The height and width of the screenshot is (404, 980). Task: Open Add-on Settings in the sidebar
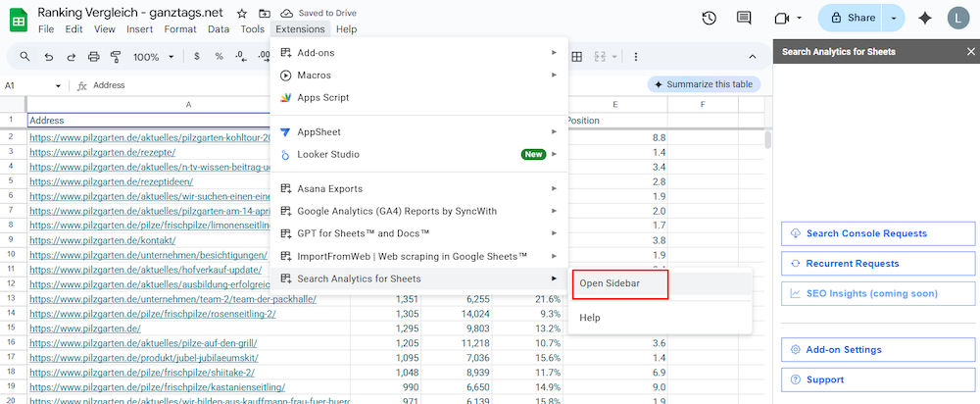pyautogui.click(x=878, y=350)
